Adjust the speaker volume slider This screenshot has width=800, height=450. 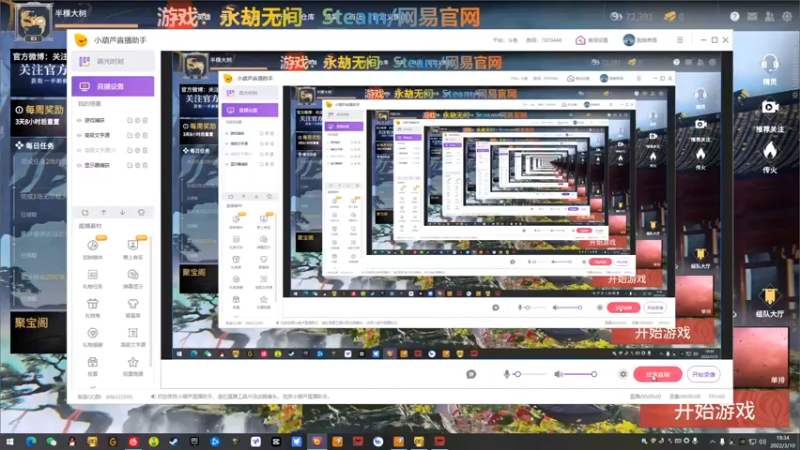(581, 374)
